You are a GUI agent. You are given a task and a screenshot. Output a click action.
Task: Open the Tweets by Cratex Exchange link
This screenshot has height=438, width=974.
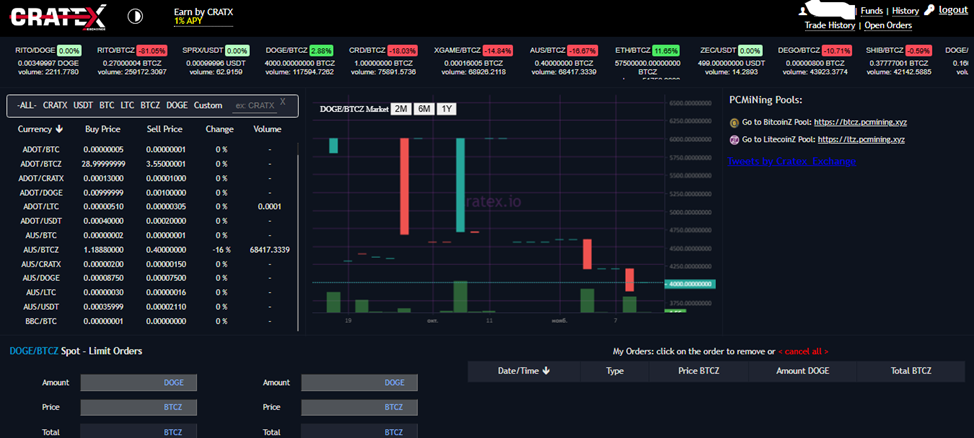[792, 161]
